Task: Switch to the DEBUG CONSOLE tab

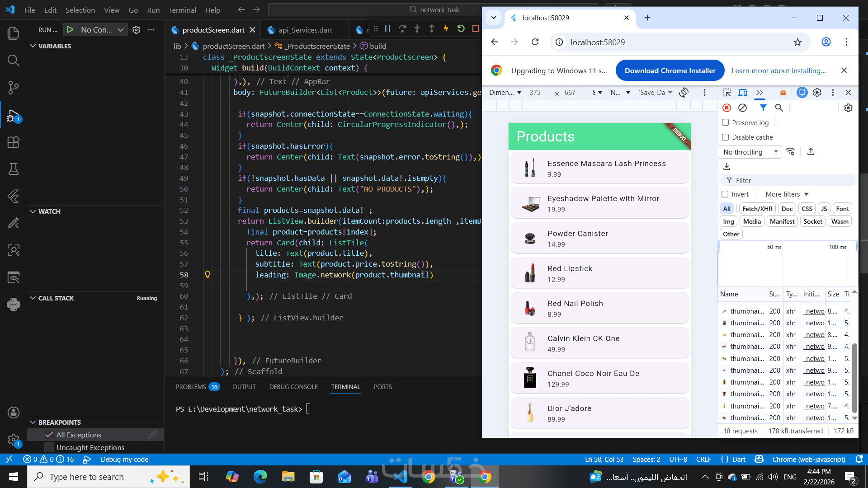Action: click(293, 387)
